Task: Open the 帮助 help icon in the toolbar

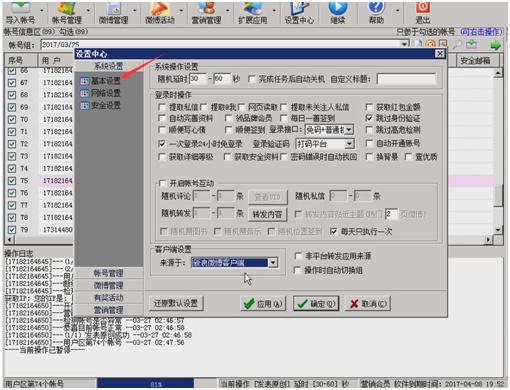Action: click(x=376, y=13)
